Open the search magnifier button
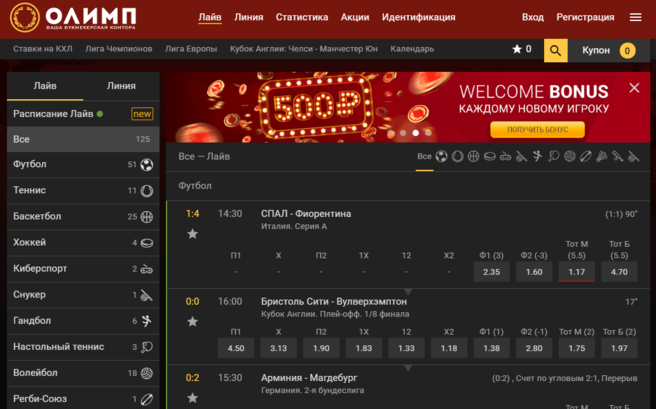This screenshot has height=409, width=656. (556, 50)
